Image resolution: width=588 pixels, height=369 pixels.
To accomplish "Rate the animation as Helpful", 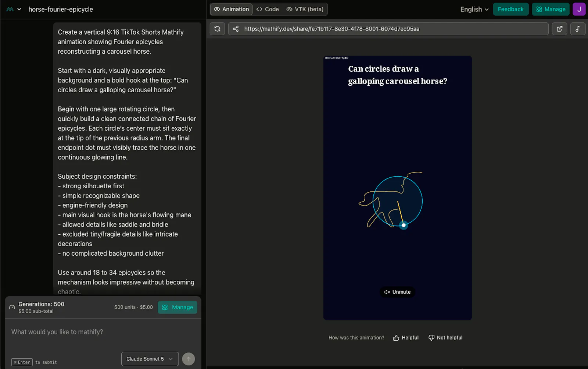I will pos(406,338).
